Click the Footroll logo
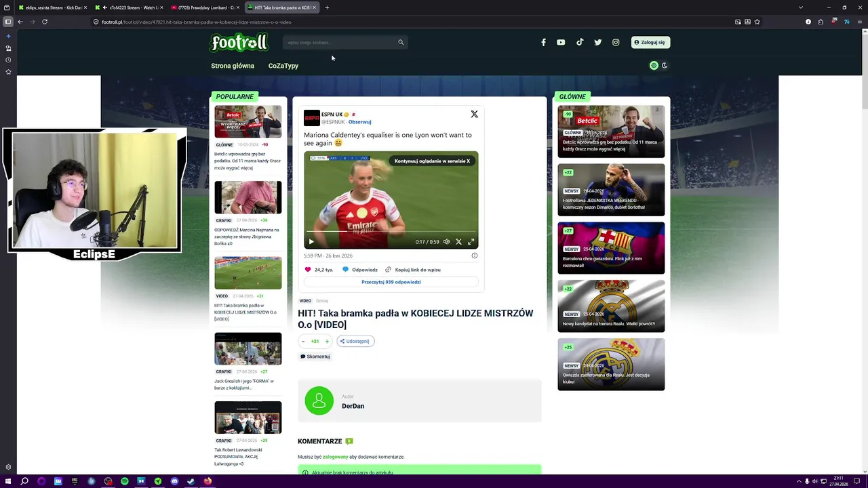This screenshot has height=488, width=868. 239,42
